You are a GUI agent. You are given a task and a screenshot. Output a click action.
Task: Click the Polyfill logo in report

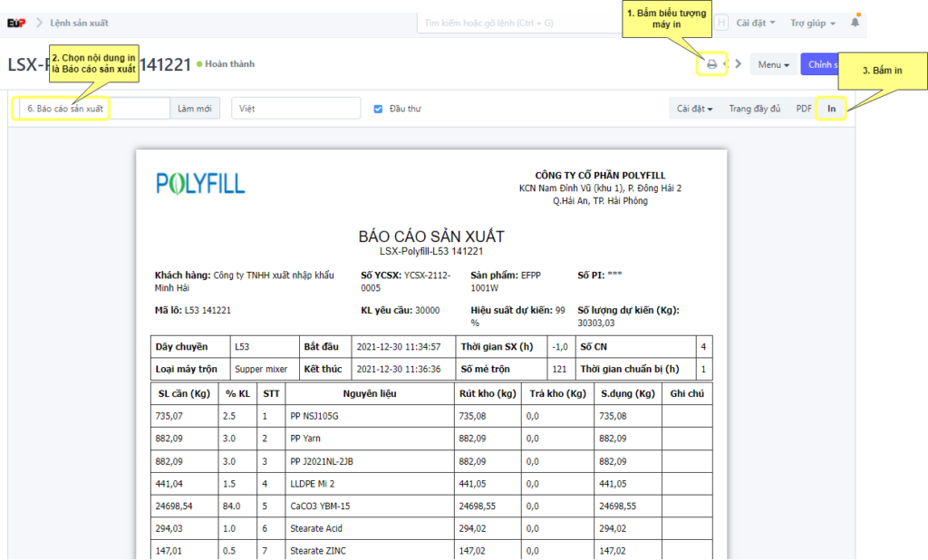point(200,183)
